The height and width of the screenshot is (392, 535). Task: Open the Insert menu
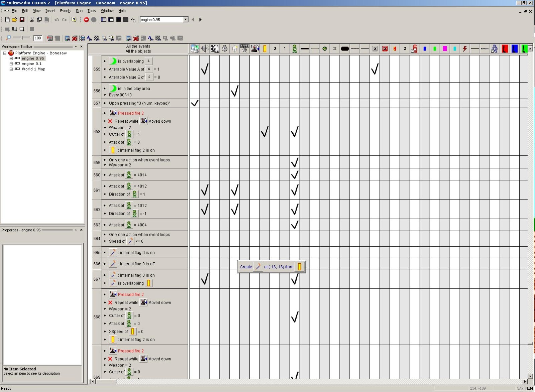(x=50, y=11)
